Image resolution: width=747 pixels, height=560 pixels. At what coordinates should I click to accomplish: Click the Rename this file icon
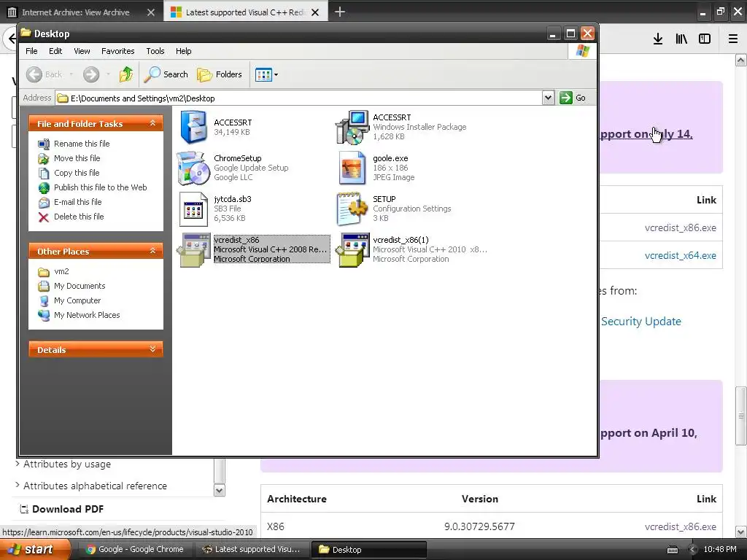pos(44,144)
